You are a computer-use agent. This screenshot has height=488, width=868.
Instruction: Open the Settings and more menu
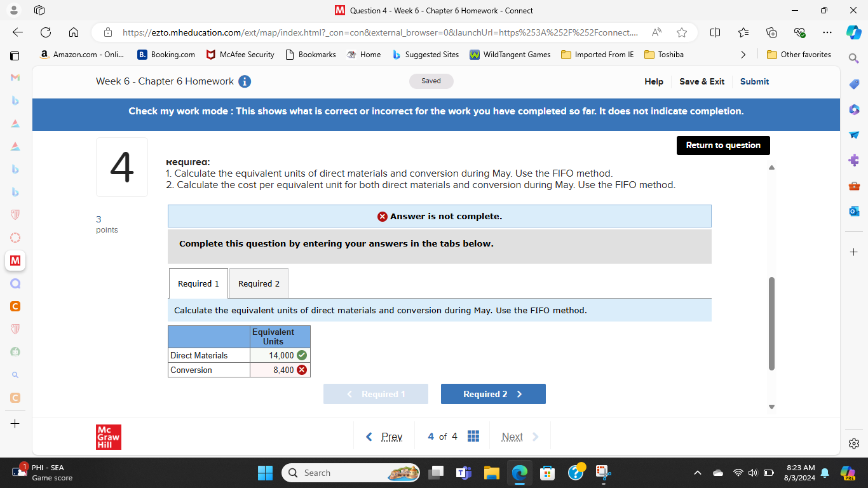tap(827, 32)
